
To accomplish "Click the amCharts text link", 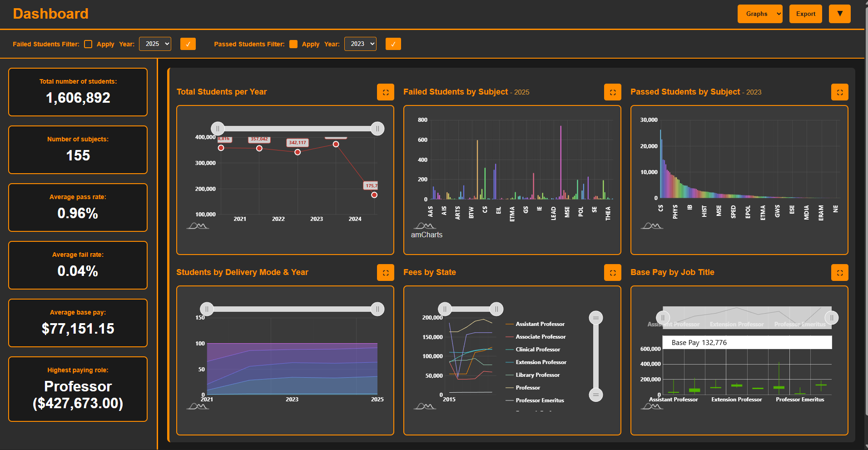I will 427,235.
